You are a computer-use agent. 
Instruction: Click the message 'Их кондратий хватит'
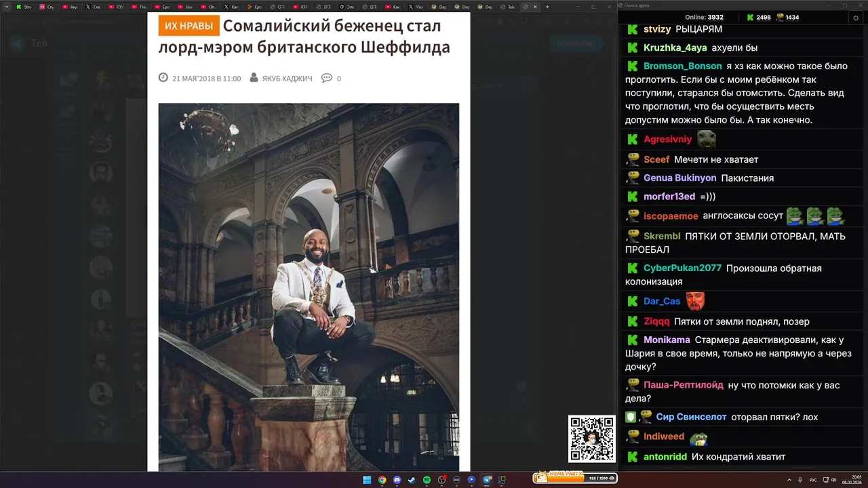[738, 457]
